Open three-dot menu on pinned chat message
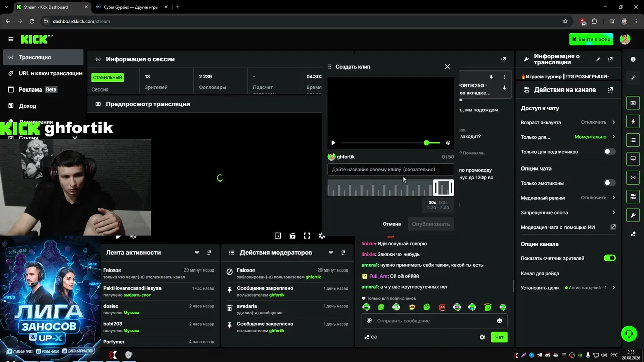Viewport: 644px width, 362px height. [x=504, y=77]
